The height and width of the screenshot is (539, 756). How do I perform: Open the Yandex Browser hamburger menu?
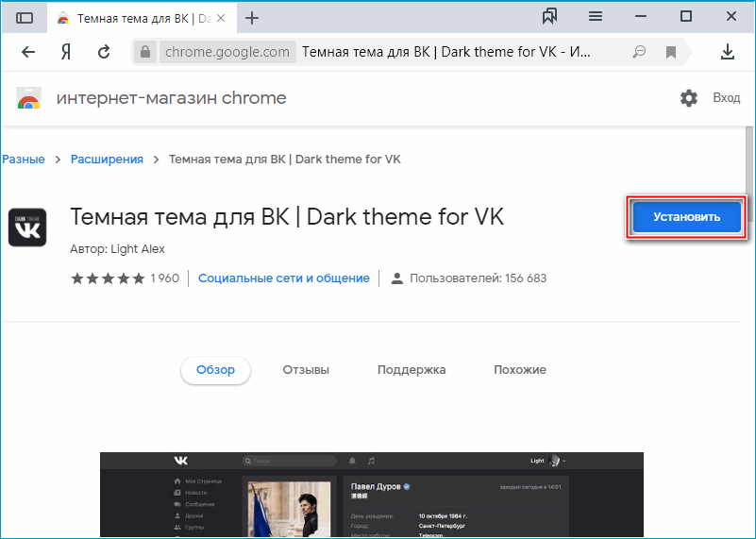coord(596,16)
